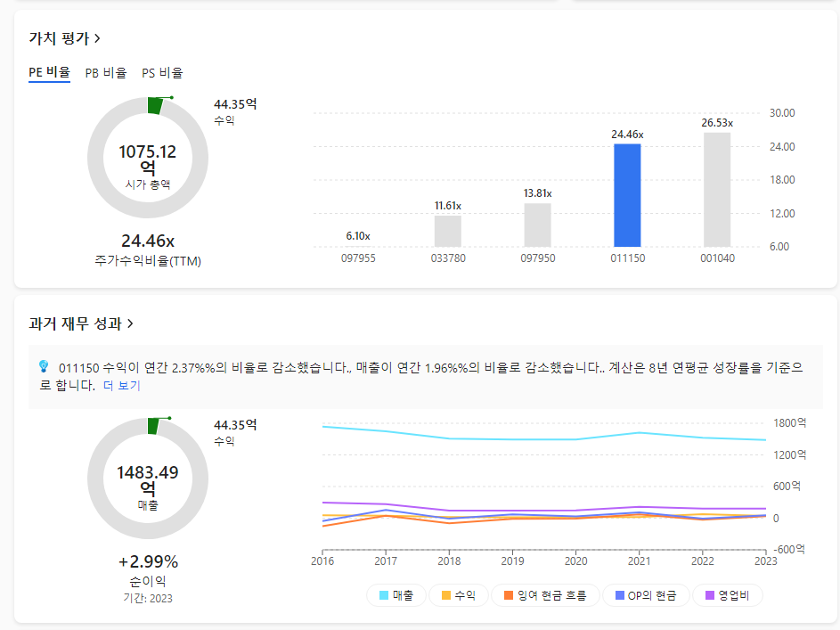
Task: Switch to the PS 비율 tab
Action: (162, 73)
